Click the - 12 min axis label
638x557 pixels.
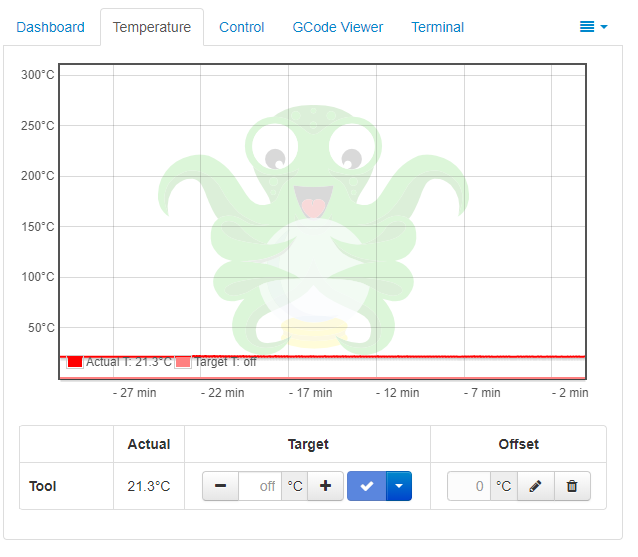[x=398, y=393]
